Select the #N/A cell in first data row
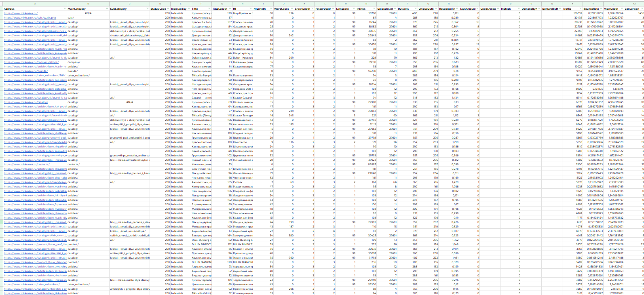 click(88, 13)
